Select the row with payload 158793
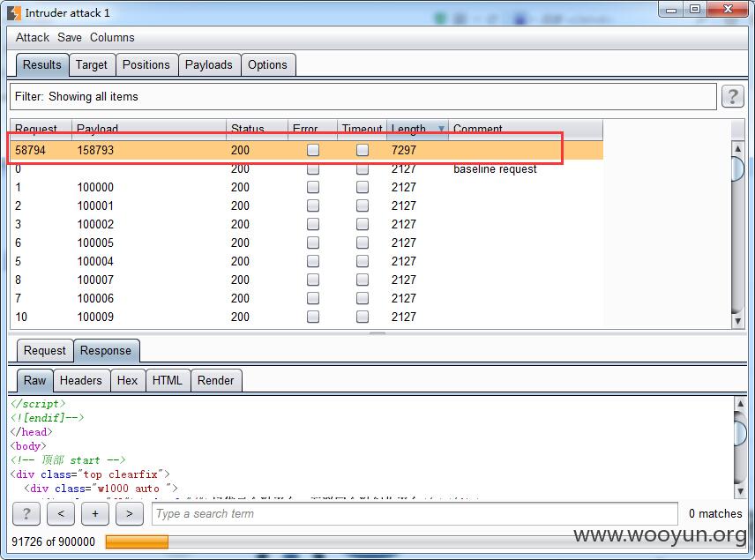Viewport: 755px width, 560px height. [306, 150]
